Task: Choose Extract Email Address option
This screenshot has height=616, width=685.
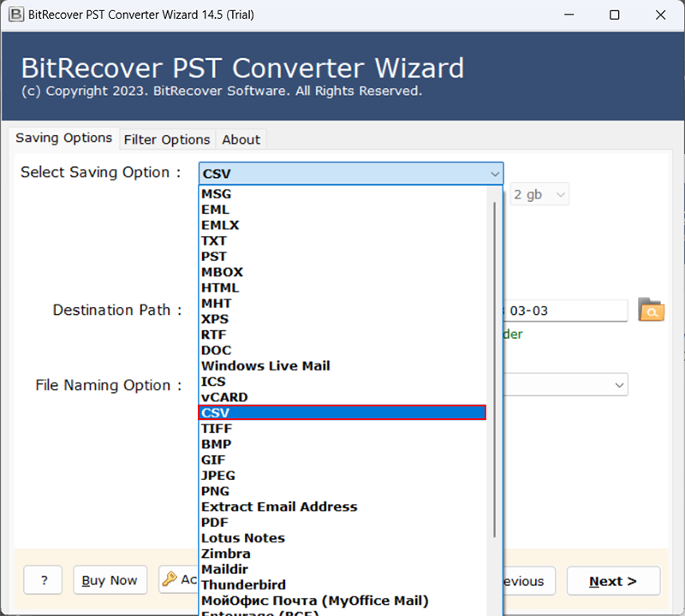Action: point(279,506)
